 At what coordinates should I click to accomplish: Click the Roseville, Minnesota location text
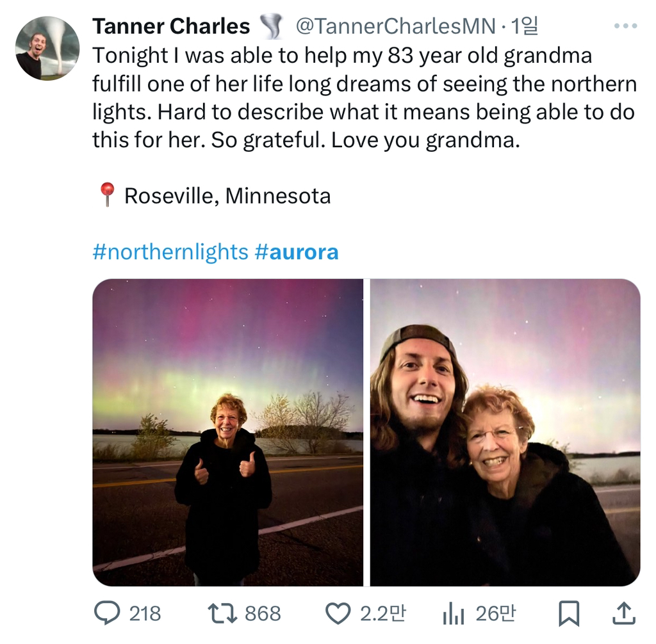coord(227,195)
